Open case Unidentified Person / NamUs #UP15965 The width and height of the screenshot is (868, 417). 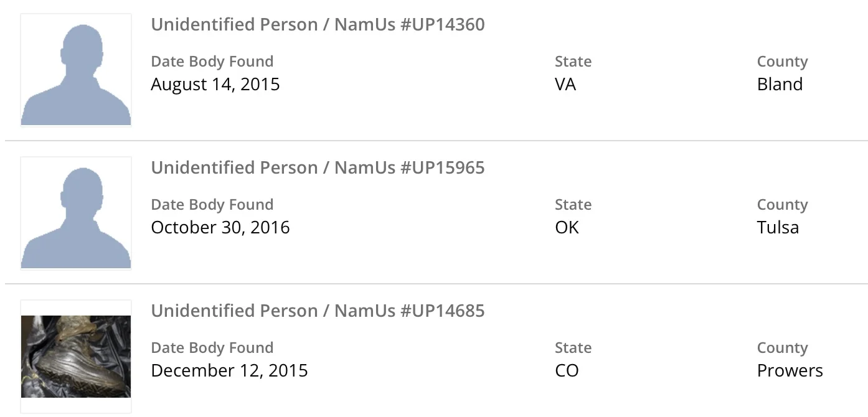(x=318, y=168)
